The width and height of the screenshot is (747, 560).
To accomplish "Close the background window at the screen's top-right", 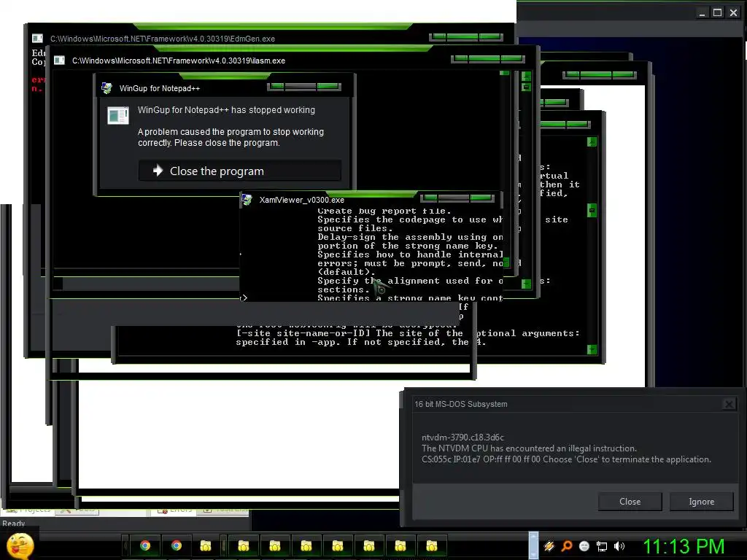I will pos(733,12).
